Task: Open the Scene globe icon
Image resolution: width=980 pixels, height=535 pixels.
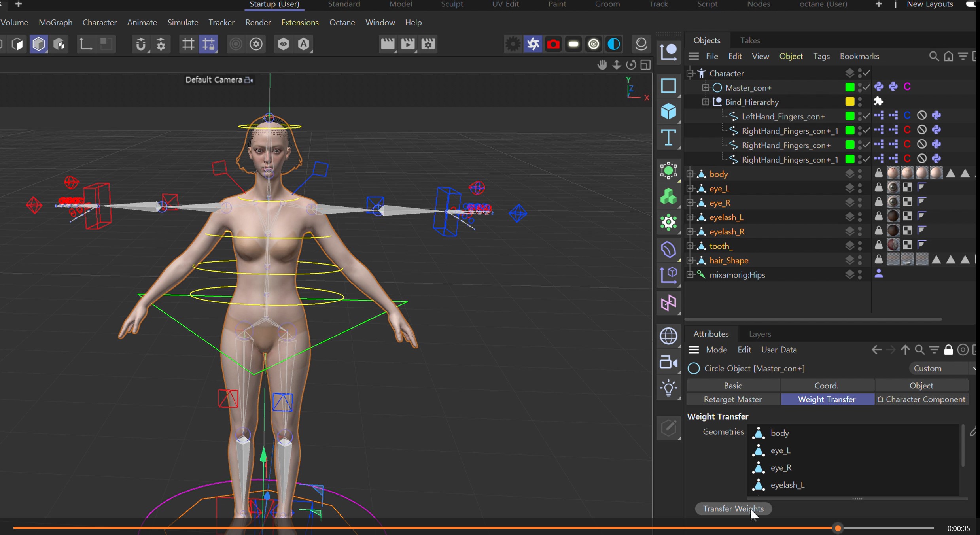Action: [x=668, y=336]
